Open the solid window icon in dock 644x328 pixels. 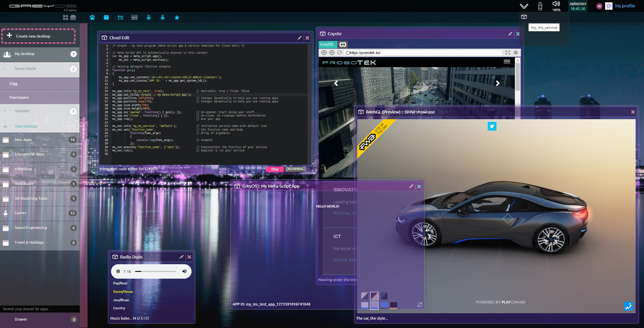coord(106,17)
